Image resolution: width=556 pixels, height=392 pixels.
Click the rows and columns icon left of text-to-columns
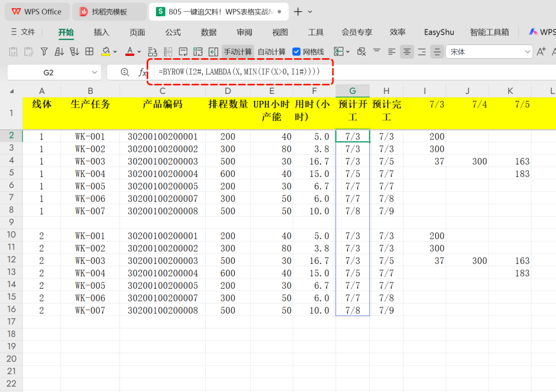coord(153,52)
